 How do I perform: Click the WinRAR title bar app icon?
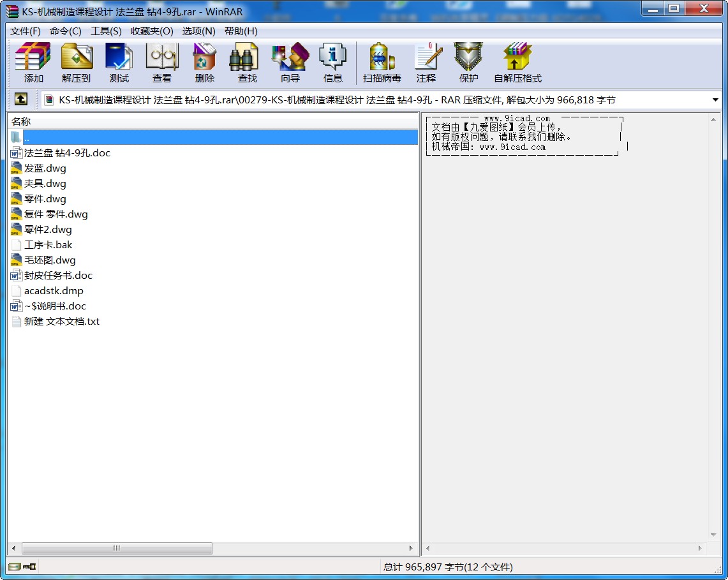[12, 11]
